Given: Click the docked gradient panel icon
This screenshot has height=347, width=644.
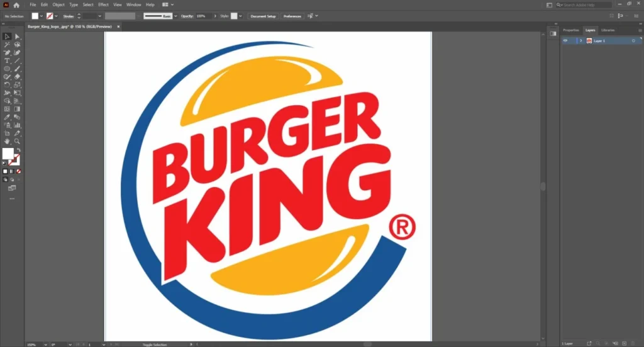Looking at the screenshot, I should 553,34.
